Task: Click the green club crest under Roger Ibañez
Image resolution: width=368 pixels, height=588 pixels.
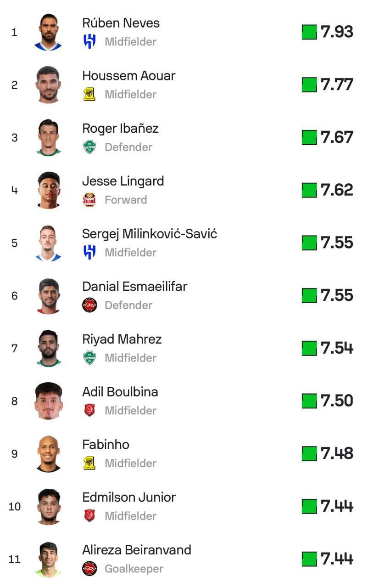Action: 89,147
